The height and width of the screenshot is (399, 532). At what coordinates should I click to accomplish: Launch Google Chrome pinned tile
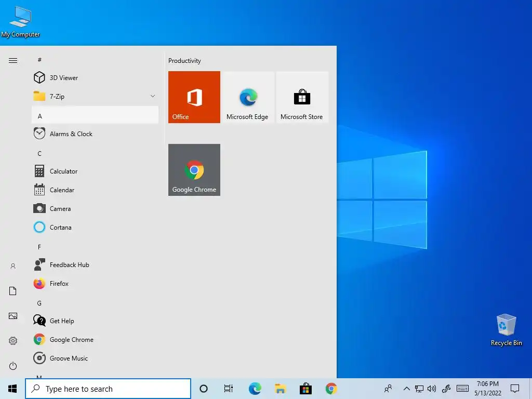(194, 170)
